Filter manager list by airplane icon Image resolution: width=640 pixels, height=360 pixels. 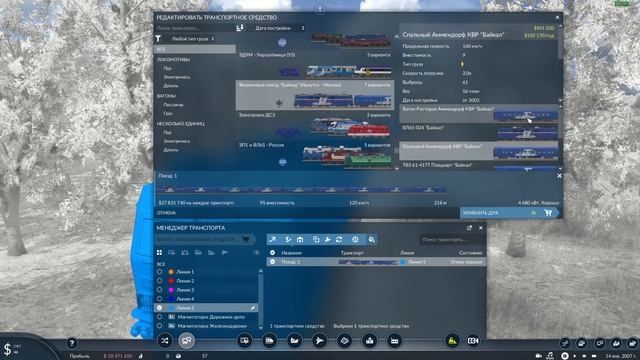[x=224, y=253]
